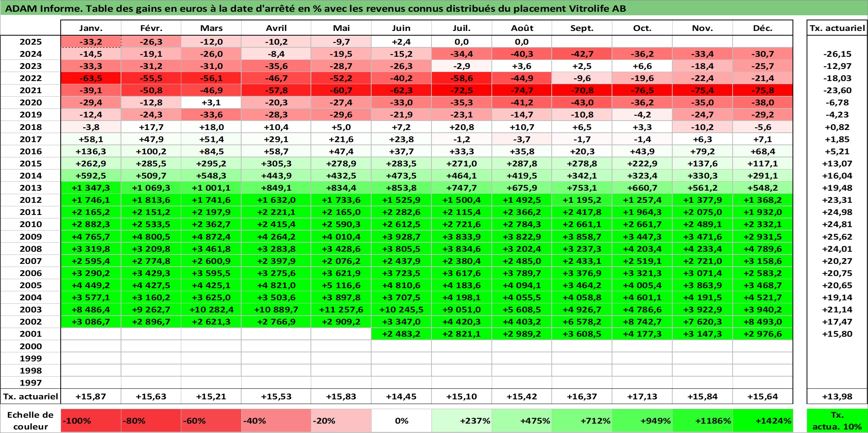Select the Avril column header

point(276,28)
